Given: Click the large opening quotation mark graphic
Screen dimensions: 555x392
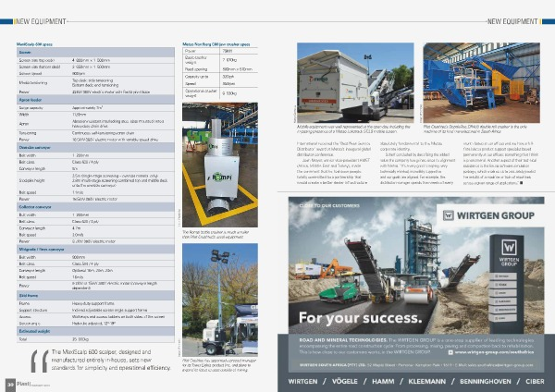Looking at the screenshot, I should 40,361.
